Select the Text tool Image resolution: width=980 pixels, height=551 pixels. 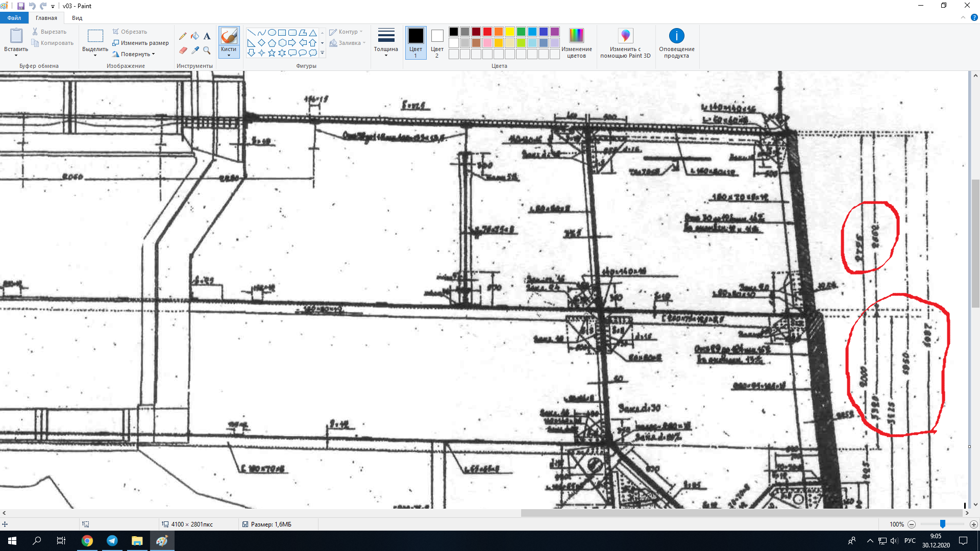207,36
